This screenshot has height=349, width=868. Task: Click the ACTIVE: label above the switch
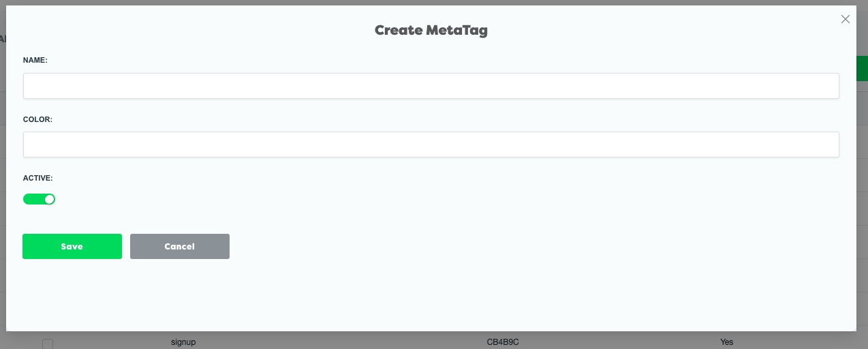tap(38, 178)
